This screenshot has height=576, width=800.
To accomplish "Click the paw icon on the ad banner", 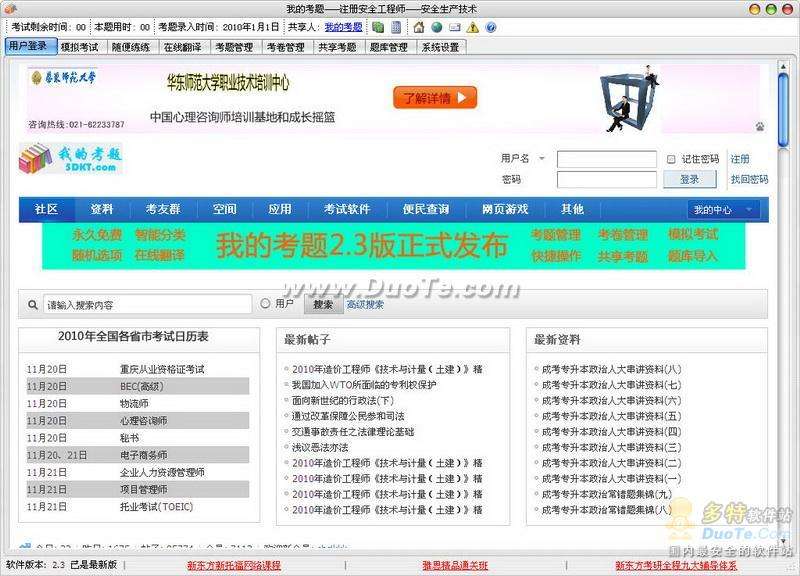I will pyautogui.click(x=760, y=127).
